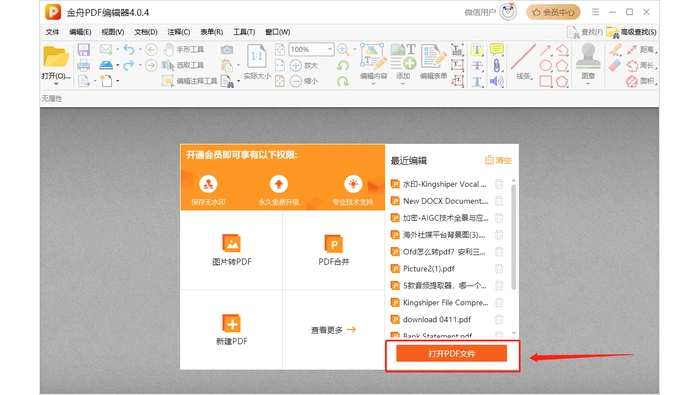Save the document with the floppy icon
This screenshot has width=700, height=395.
tap(83, 50)
